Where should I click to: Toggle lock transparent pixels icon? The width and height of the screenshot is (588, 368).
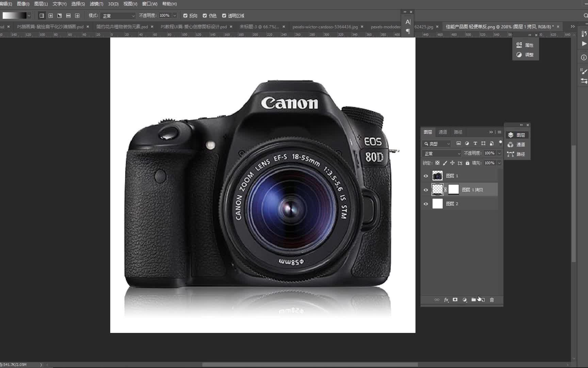(x=437, y=163)
